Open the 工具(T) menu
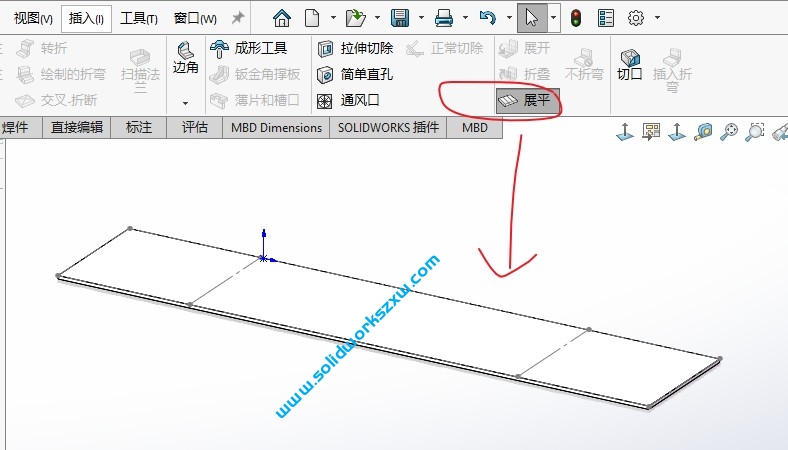Image resolution: width=788 pixels, height=450 pixels. point(139,19)
